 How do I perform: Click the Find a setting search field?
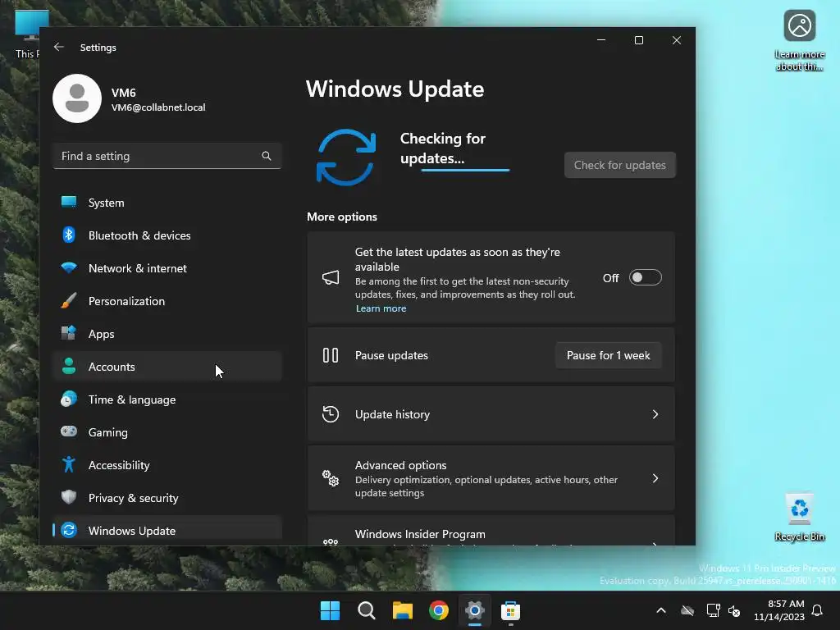click(x=167, y=156)
